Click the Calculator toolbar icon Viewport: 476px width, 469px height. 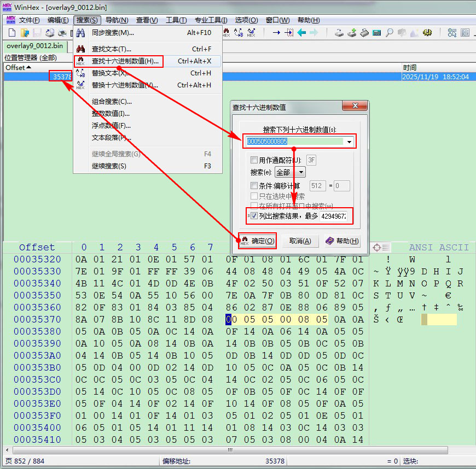pyautogui.click(x=377, y=33)
